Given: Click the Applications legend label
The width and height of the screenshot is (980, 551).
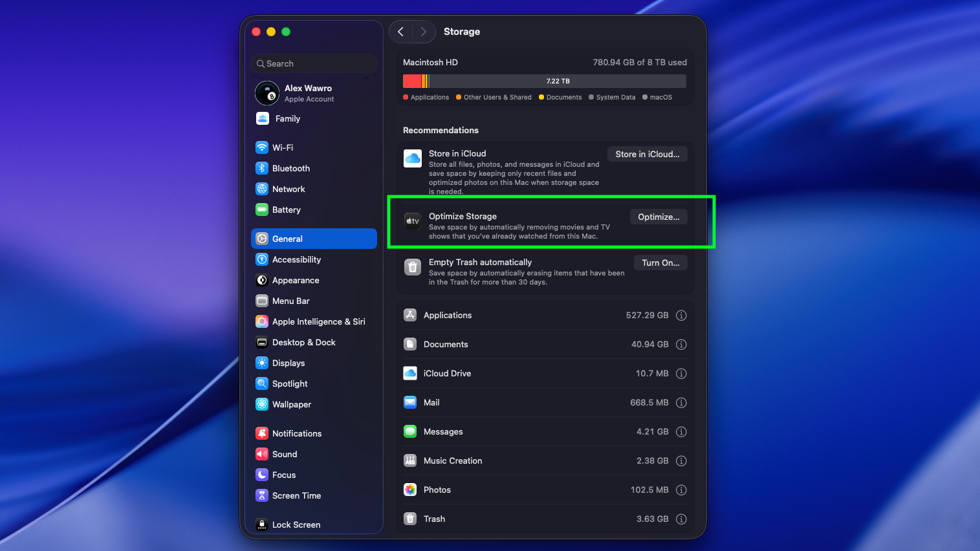Looking at the screenshot, I should [x=430, y=98].
